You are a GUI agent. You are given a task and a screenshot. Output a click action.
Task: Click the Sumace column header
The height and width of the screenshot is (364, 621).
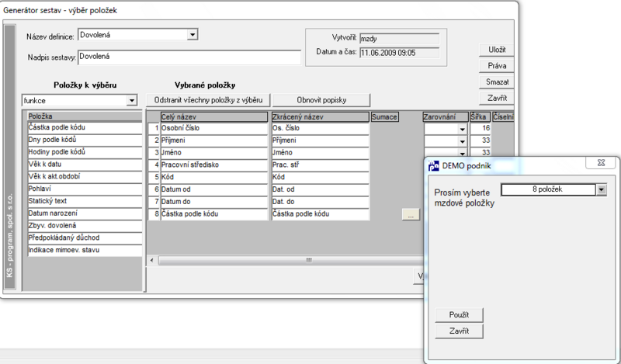(x=384, y=117)
